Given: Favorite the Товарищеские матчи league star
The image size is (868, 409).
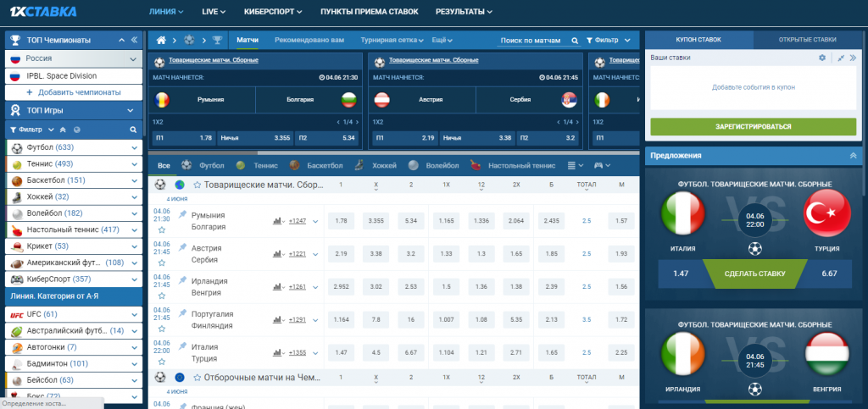Looking at the screenshot, I should coord(197,185).
